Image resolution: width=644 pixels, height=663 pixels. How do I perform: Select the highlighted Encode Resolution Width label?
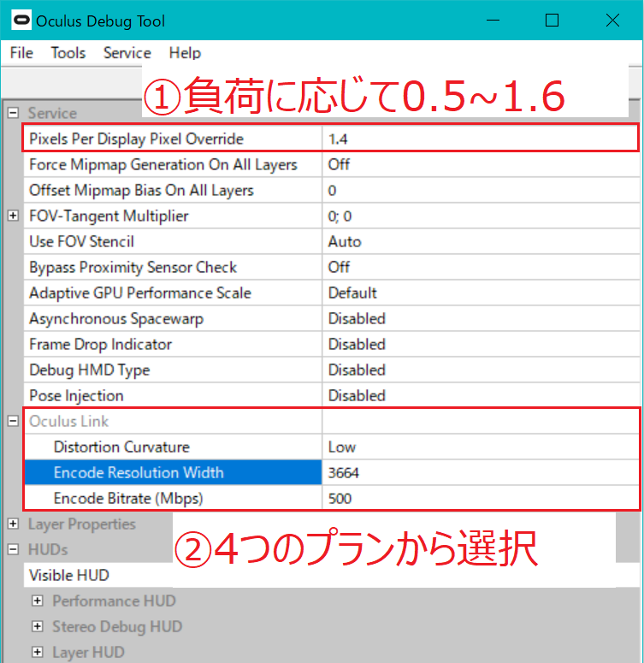[x=139, y=473]
